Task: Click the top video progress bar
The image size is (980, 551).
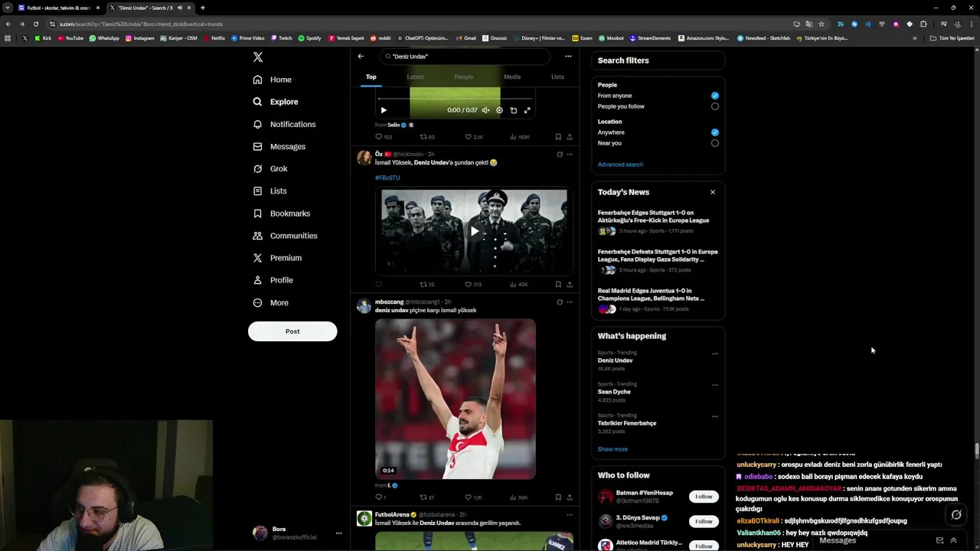Action: click(x=455, y=99)
